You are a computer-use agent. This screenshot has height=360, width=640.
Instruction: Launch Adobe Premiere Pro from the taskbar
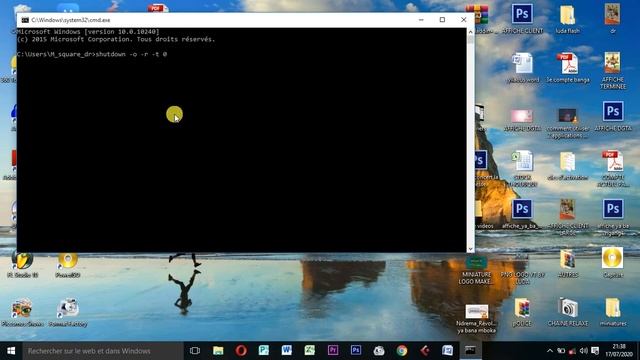coord(333,351)
